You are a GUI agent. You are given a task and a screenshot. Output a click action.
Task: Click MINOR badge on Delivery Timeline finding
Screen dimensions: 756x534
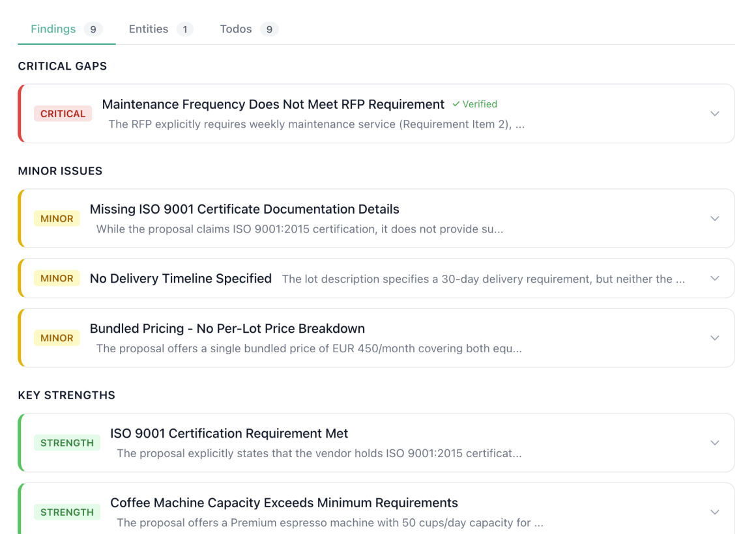[57, 279]
